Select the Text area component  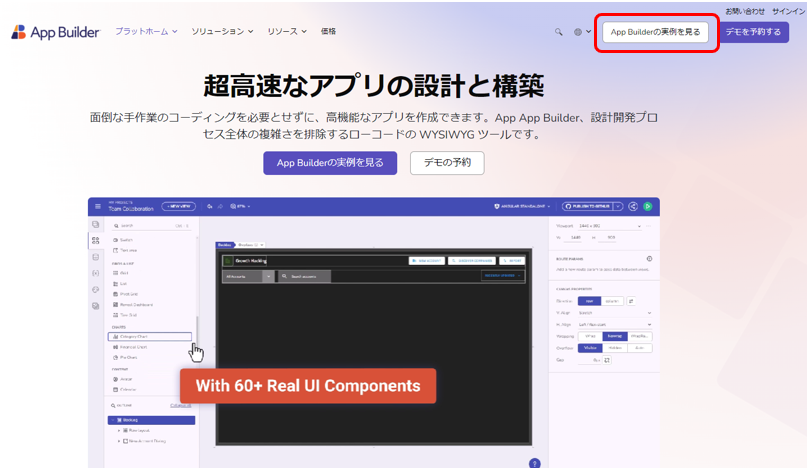[x=125, y=250]
